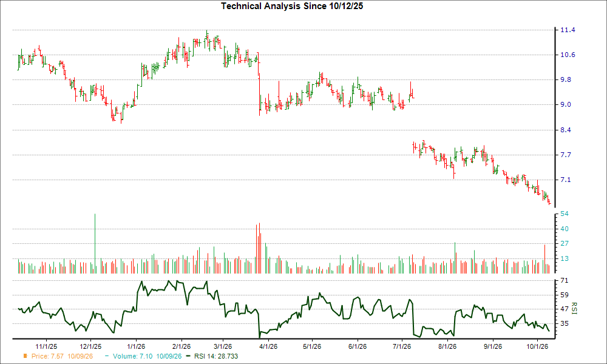This screenshot has width=607, height=364.
Task: Click the 7.7 price axis label
Action: click(x=566, y=155)
